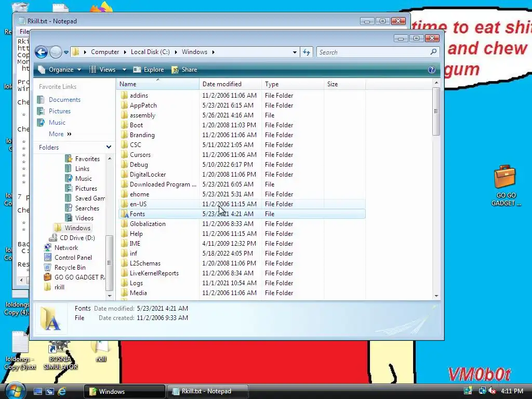Select the Fonts folder icon in list

[125, 214]
